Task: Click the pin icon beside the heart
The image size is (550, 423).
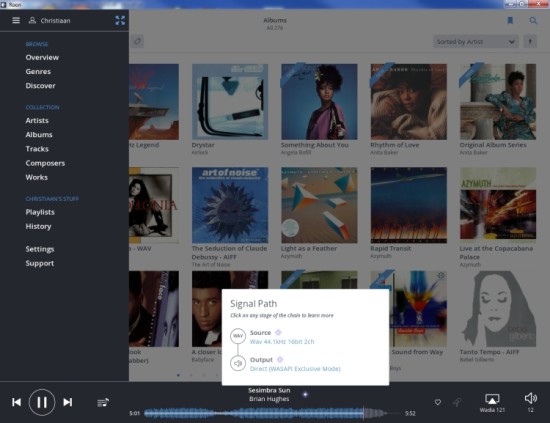Action: click(457, 402)
